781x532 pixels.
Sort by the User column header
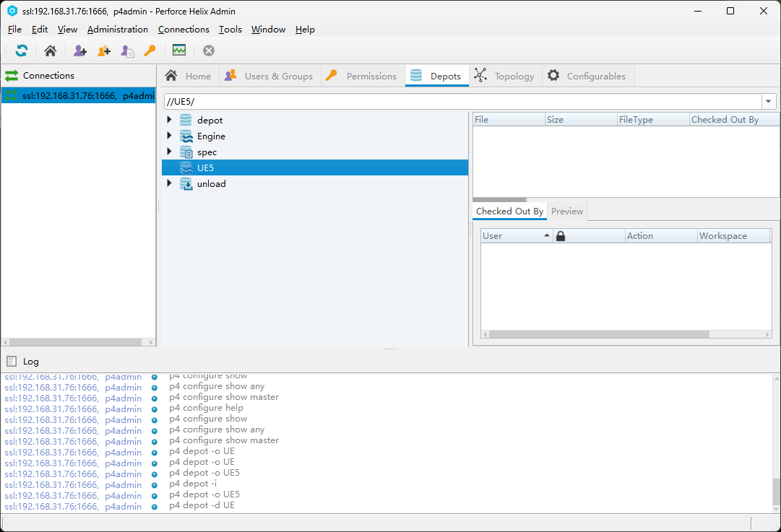(517, 236)
